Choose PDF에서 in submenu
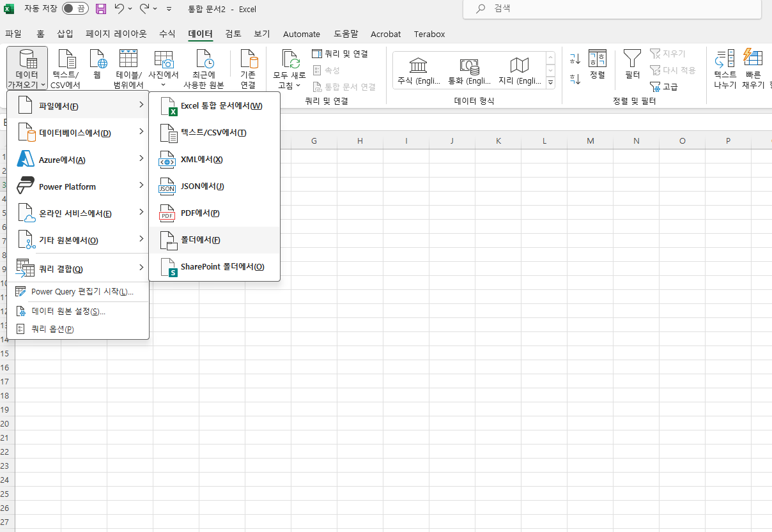Image resolution: width=772 pixels, height=532 pixels. click(214, 213)
